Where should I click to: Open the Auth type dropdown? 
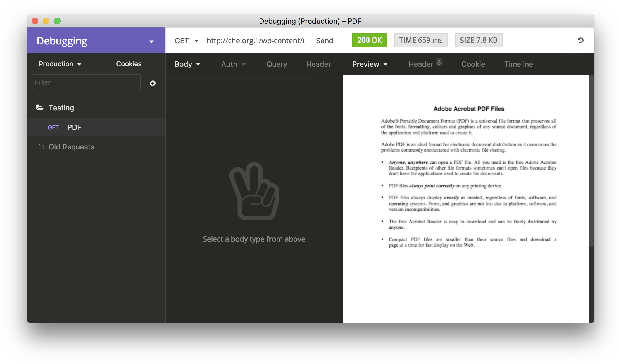[233, 64]
